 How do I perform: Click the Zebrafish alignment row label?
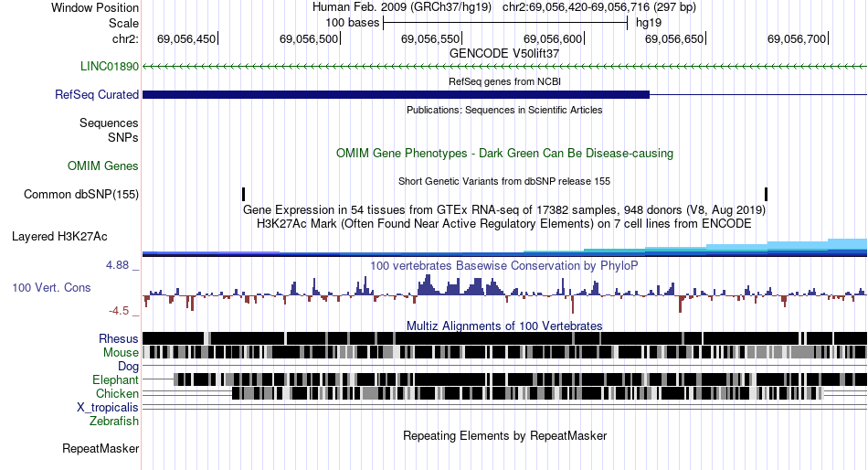click(x=114, y=422)
